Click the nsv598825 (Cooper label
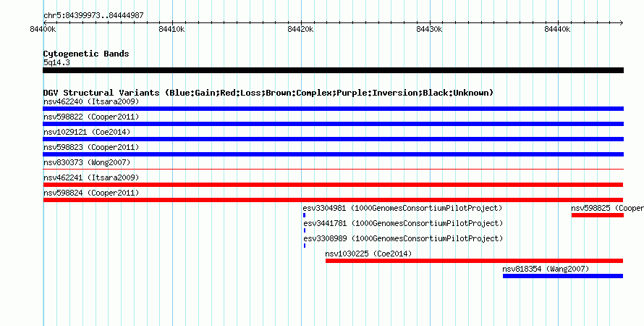The width and height of the screenshot is (644, 326). click(607, 208)
